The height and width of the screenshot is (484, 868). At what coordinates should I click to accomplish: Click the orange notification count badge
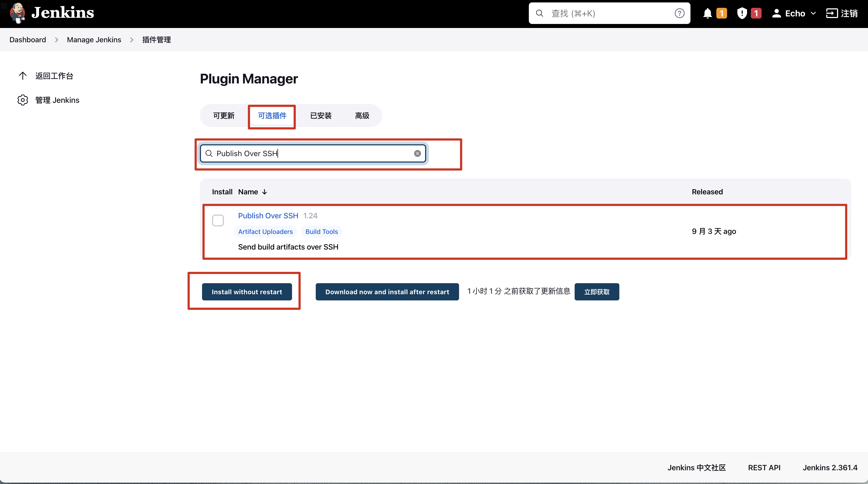click(x=721, y=13)
